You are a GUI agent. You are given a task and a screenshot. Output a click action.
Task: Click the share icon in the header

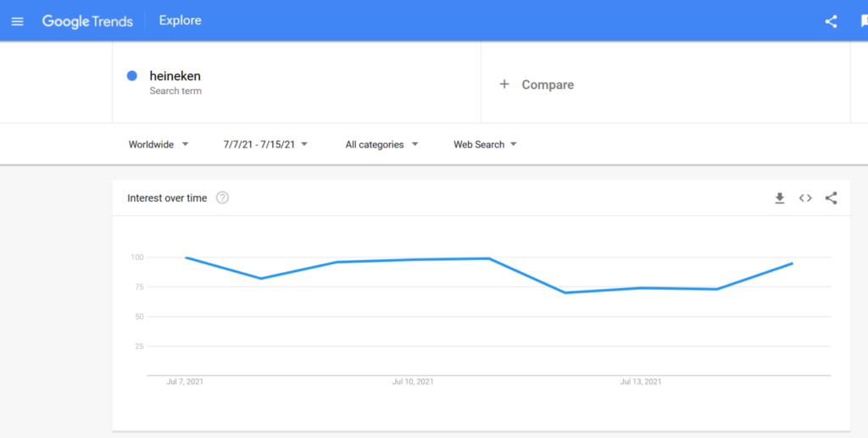pyautogui.click(x=831, y=21)
